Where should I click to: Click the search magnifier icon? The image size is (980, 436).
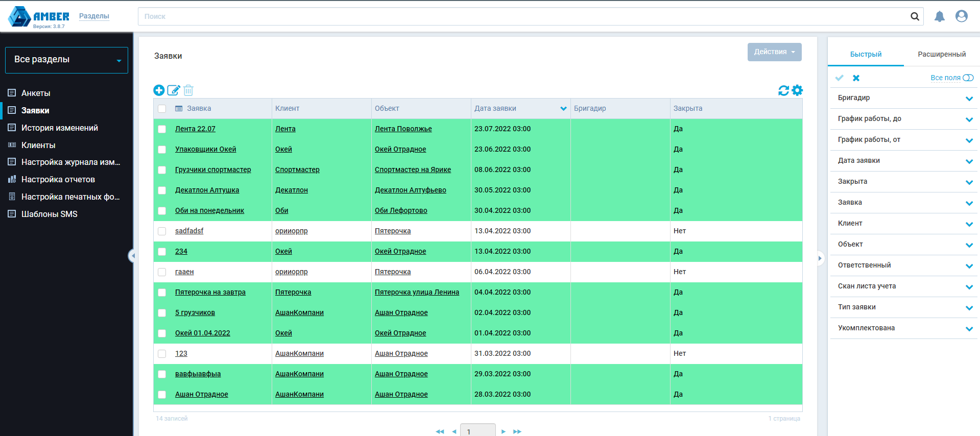(915, 17)
